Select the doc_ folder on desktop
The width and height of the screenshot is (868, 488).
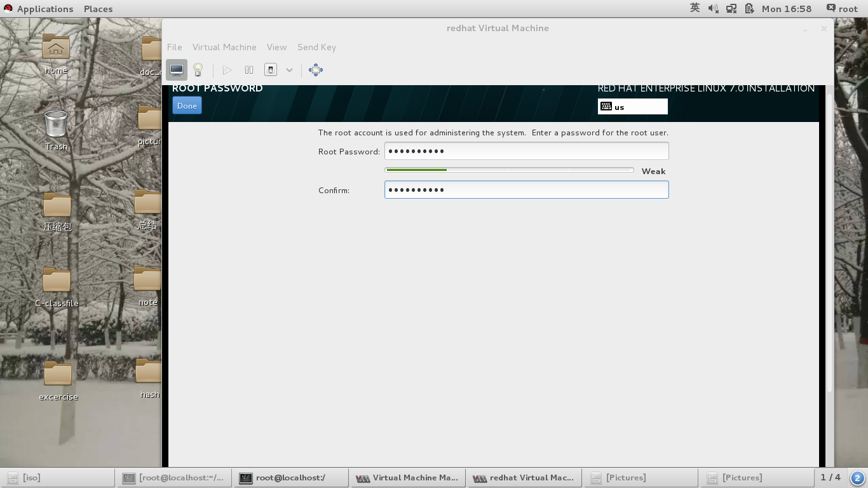150,56
